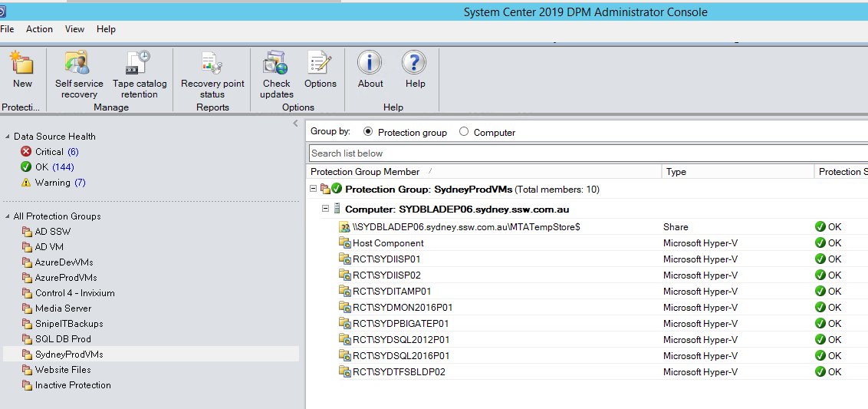The height and width of the screenshot is (409, 868).
Task: Filter by Critical data sources
Action: pyautogui.click(x=49, y=152)
